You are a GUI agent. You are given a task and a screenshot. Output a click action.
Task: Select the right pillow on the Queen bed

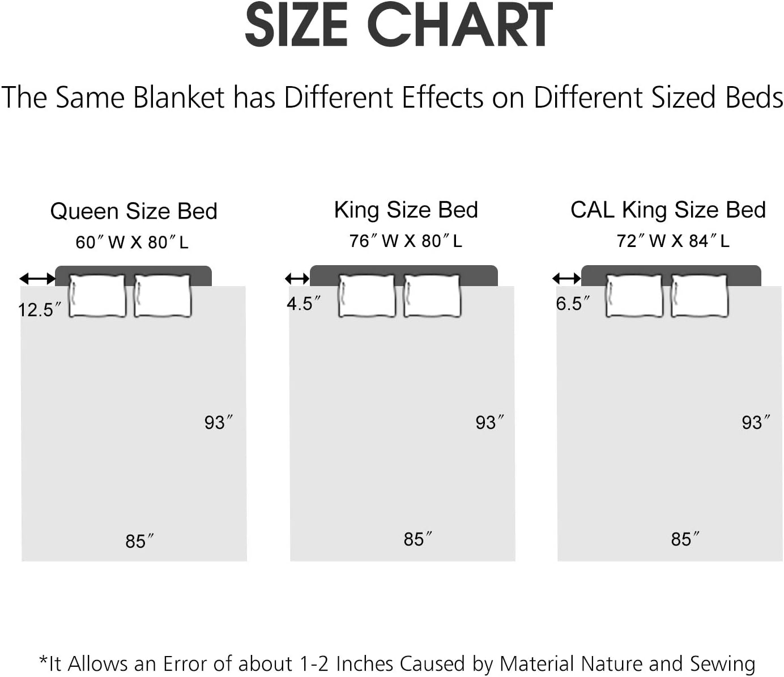[x=163, y=295]
